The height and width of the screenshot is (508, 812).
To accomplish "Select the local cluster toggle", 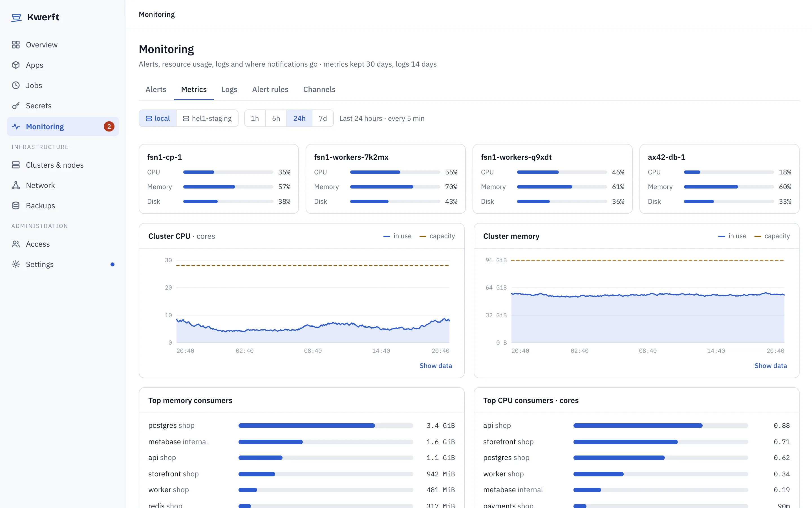I will coord(158,118).
